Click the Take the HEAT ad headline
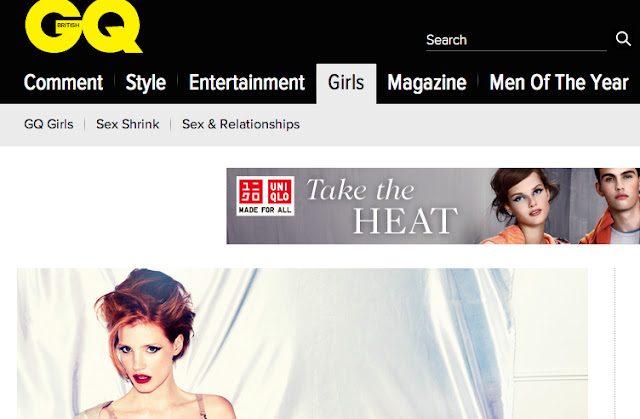 [382, 206]
